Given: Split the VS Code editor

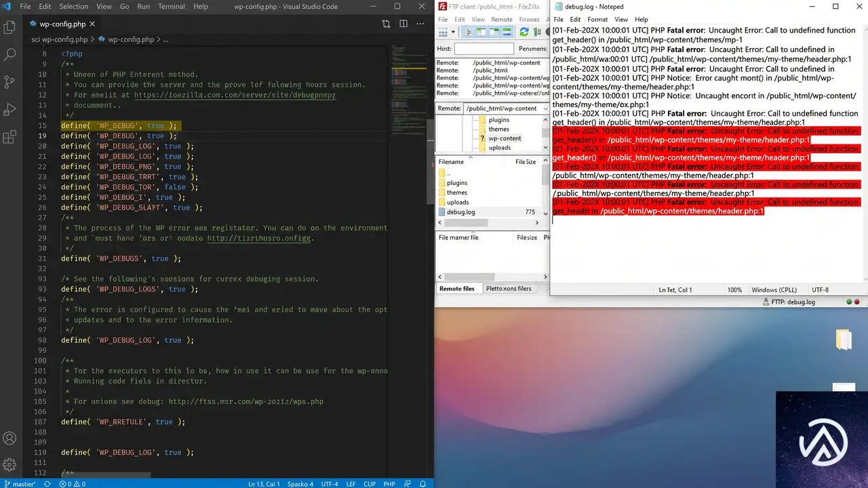Looking at the screenshot, I should (403, 24).
